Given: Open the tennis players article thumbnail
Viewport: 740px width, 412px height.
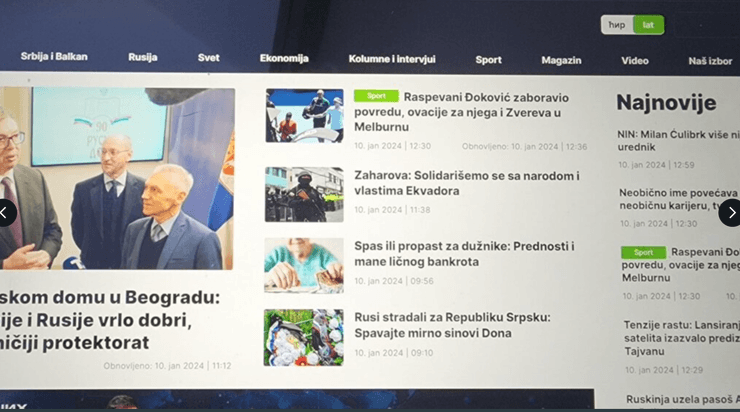Looking at the screenshot, I should tap(304, 116).
